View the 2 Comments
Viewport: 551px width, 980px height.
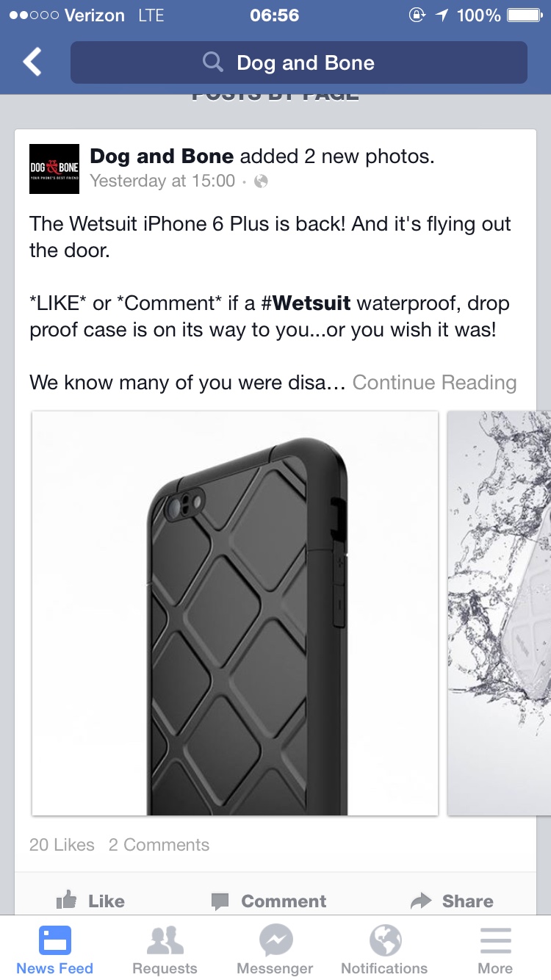(x=159, y=845)
